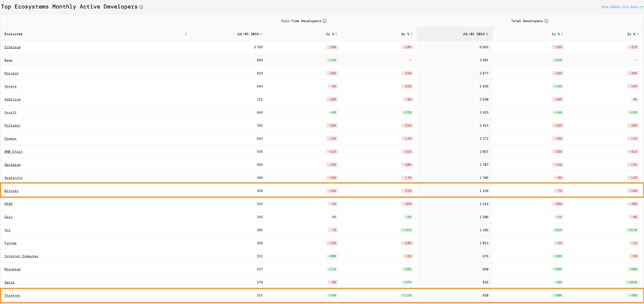Click Polkadot full-time value 761
Screen dimensions: 644x304
[x=260, y=125]
